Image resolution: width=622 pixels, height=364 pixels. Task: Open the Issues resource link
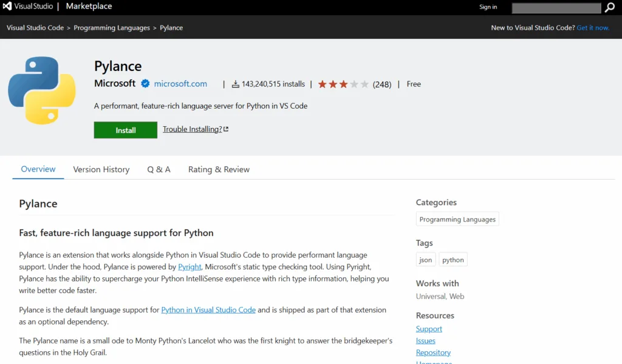[x=426, y=341]
